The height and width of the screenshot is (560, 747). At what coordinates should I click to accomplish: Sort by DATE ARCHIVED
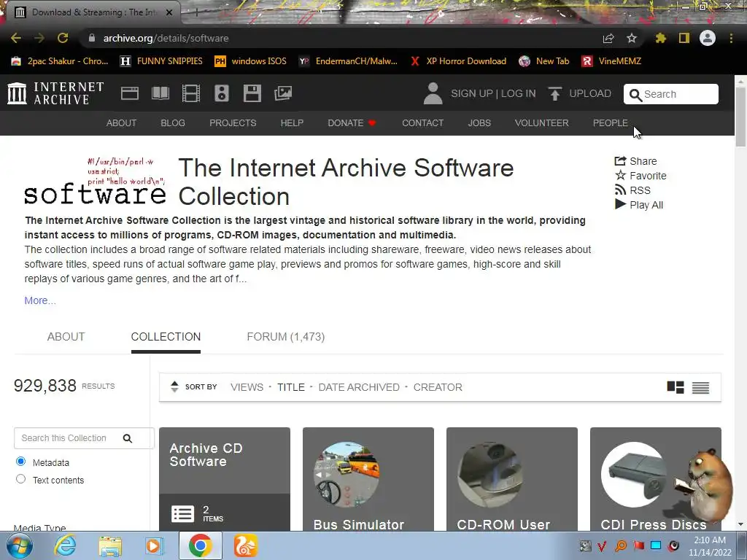click(359, 387)
